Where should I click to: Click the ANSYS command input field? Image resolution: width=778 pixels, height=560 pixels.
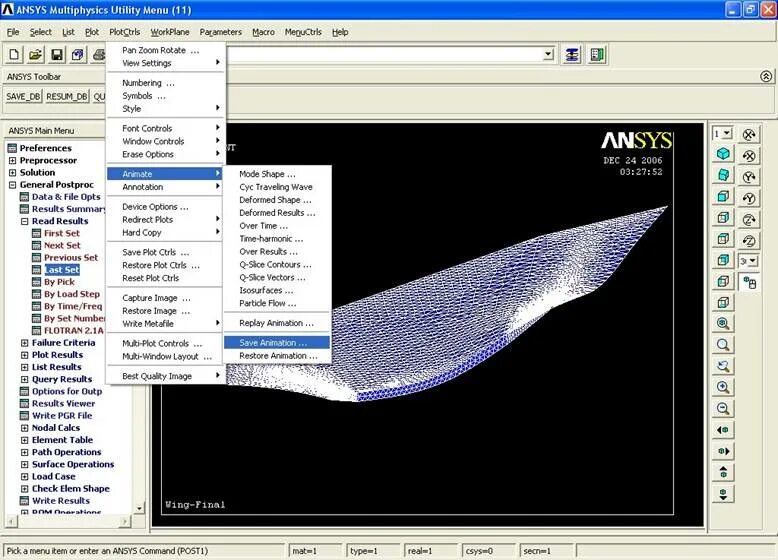point(386,55)
